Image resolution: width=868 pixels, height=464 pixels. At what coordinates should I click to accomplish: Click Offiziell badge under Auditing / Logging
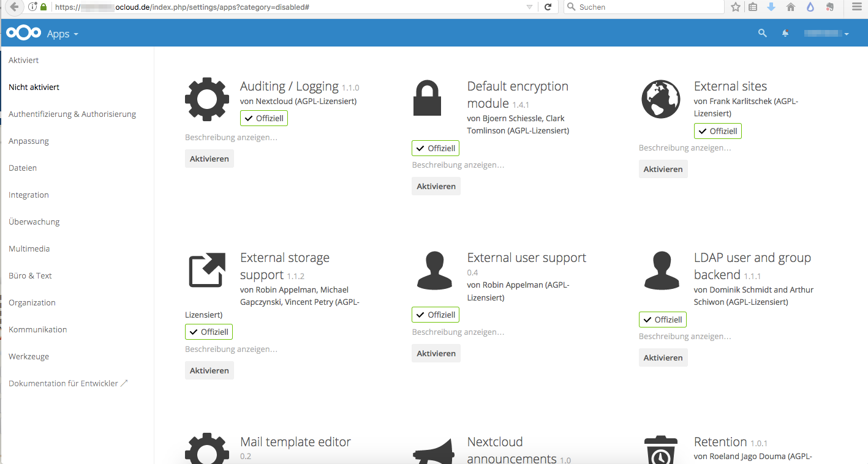coord(264,119)
